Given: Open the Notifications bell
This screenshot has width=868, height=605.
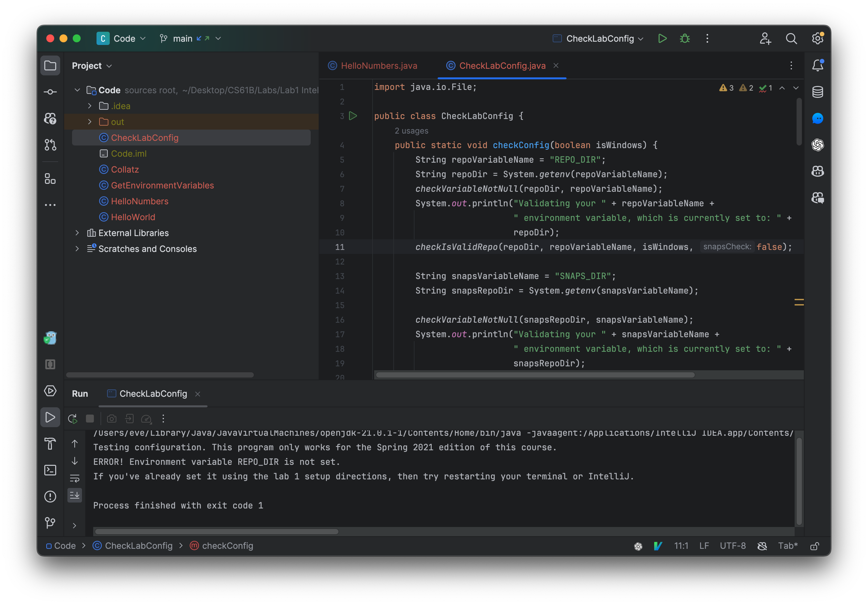Looking at the screenshot, I should tap(818, 65).
